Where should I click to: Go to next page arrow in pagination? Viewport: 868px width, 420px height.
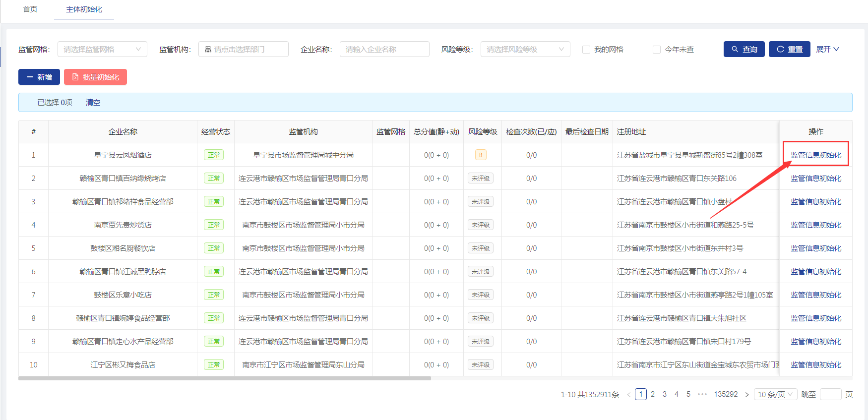(747, 395)
